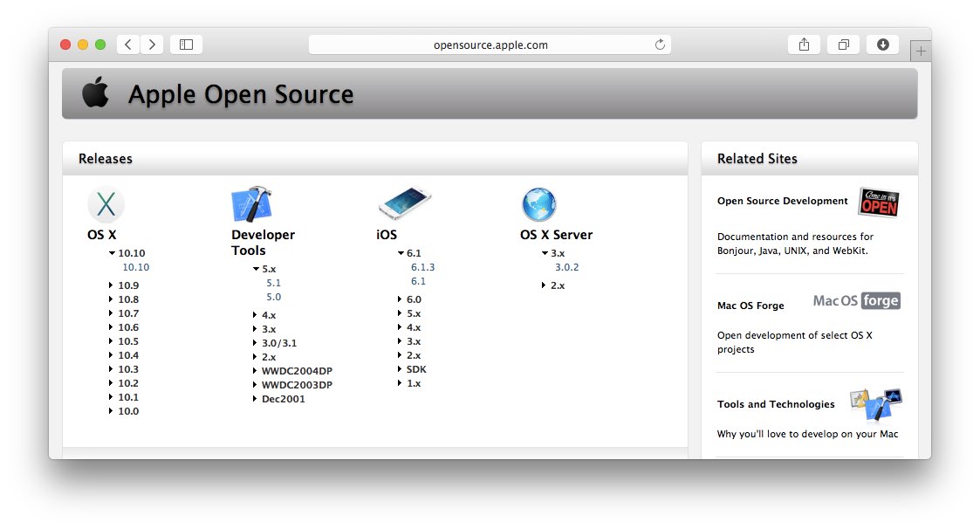
Task: Open the Share menu icon
Action: (804, 45)
